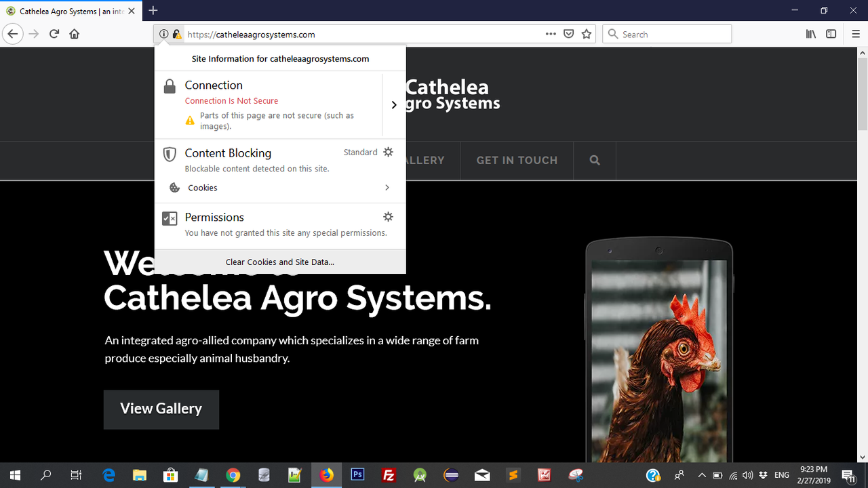The width and height of the screenshot is (868, 488).
Task: Save page to Pocket
Action: [x=569, y=34]
